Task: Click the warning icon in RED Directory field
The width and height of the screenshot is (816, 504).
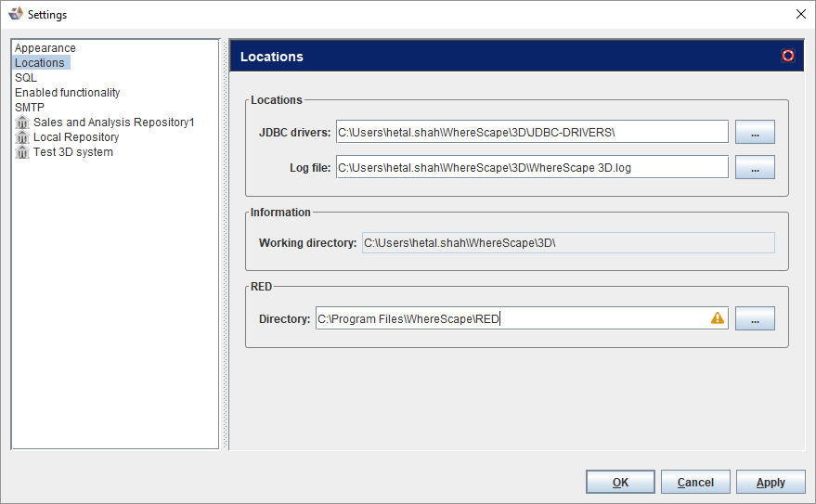Action: pyautogui.click(x=718, y=318)
